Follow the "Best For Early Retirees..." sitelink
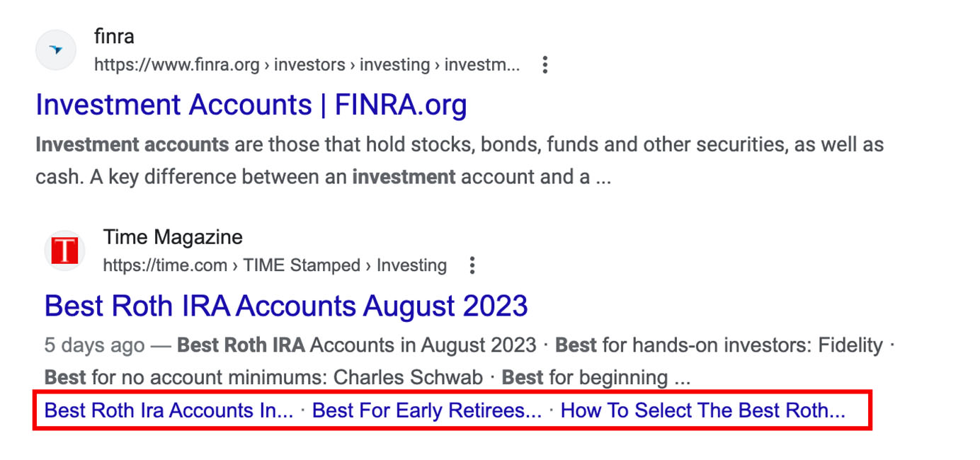The image size is (980, 460). click(426, 410)
